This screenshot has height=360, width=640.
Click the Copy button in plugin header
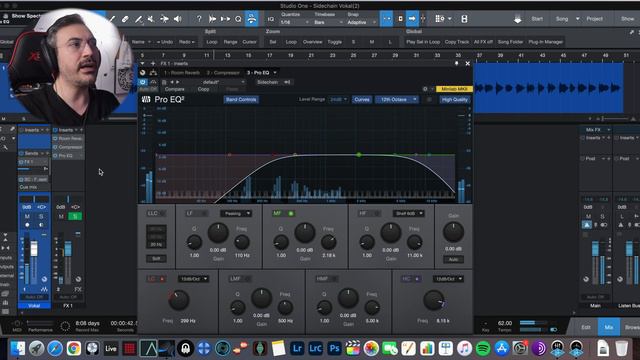tap(203, 89)
